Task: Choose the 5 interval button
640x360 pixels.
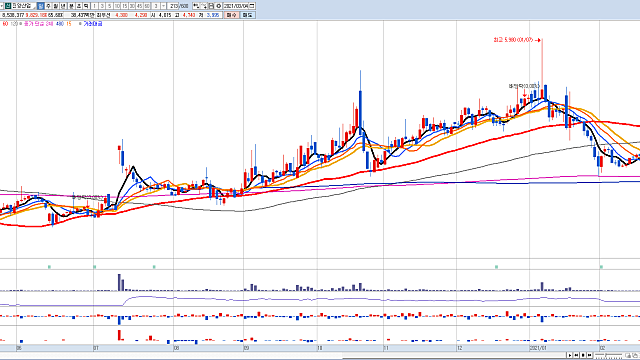Action: (x=109, y=6)
